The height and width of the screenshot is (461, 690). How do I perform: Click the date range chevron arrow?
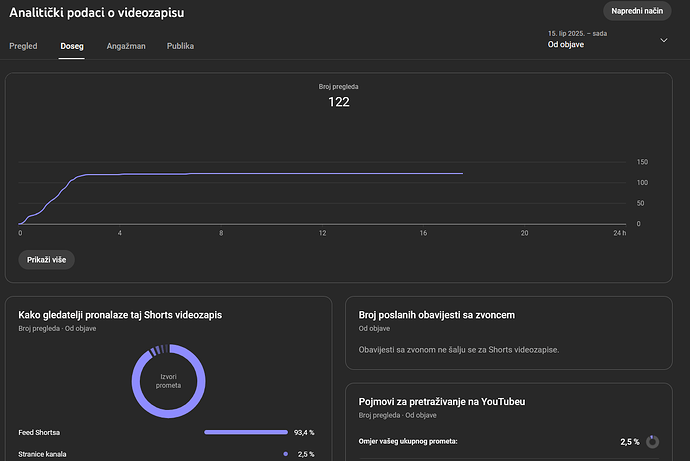click(x=664, y=40)
